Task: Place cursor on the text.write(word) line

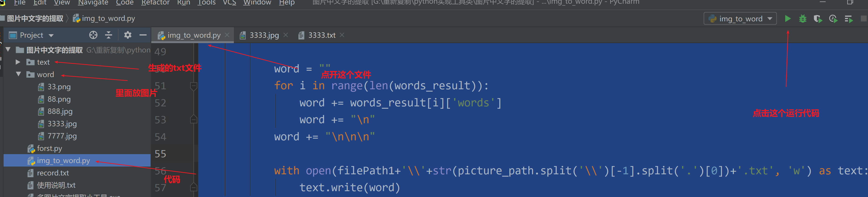Action: coord(349,188)
